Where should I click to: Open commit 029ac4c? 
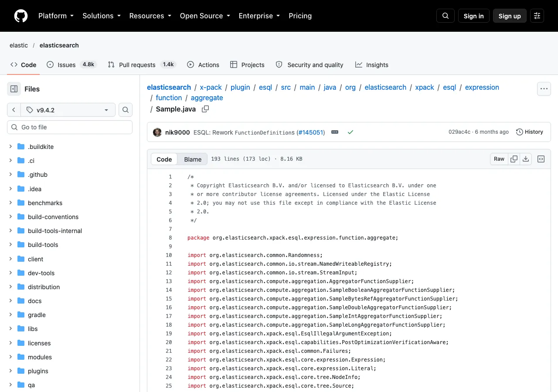[x=459, y=132]
